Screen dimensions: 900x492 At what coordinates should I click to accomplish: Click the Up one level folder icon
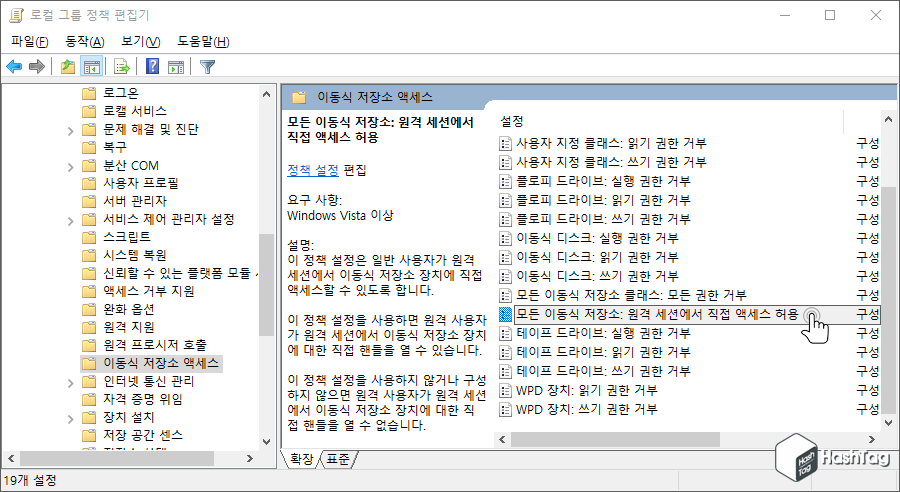pyautogui.click(x=68, y=67)
